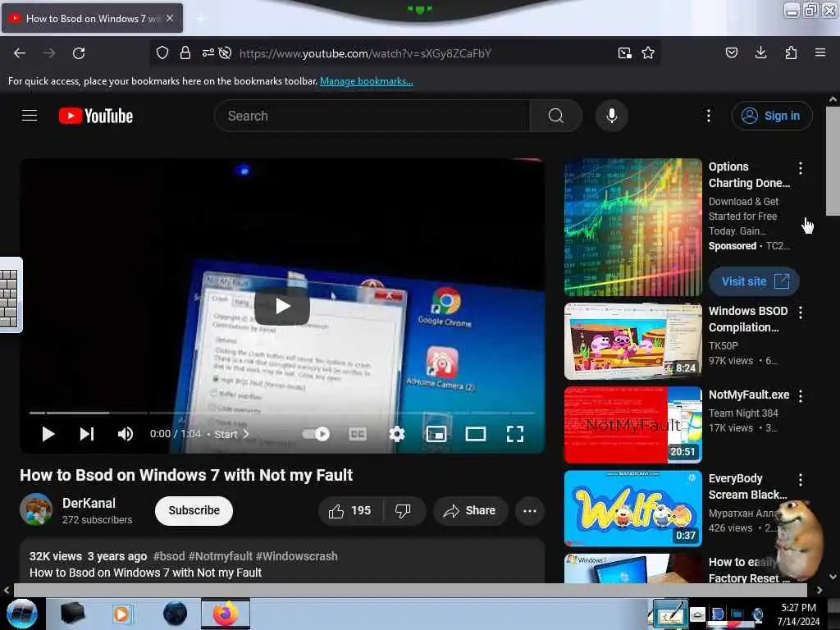Toggle closed captions with the CC button

coord(358,434)
